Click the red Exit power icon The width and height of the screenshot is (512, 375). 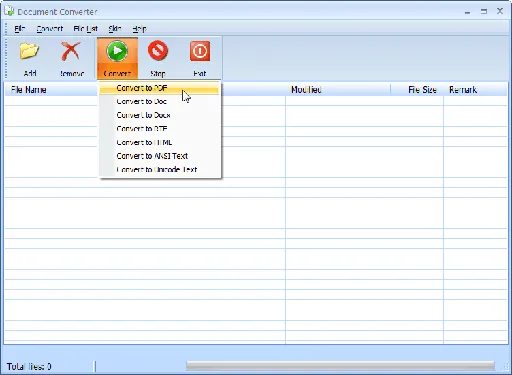point(200,51)
